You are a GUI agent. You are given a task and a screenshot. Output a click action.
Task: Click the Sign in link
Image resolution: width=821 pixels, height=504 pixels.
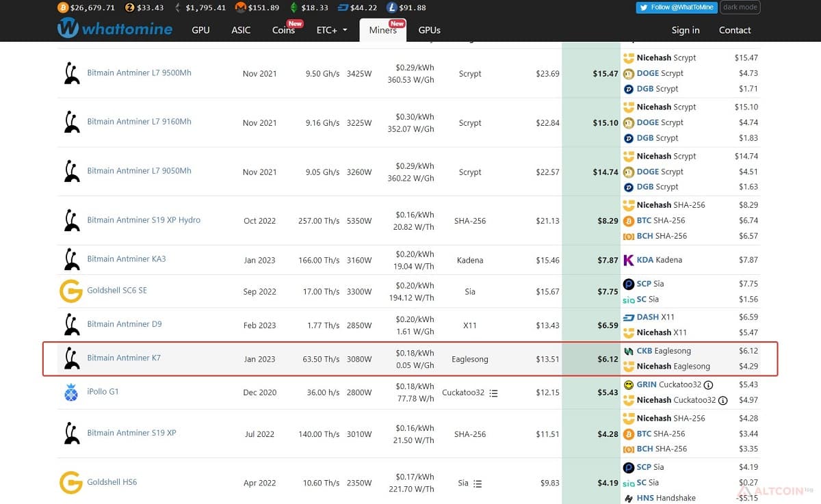pos(686,30)
